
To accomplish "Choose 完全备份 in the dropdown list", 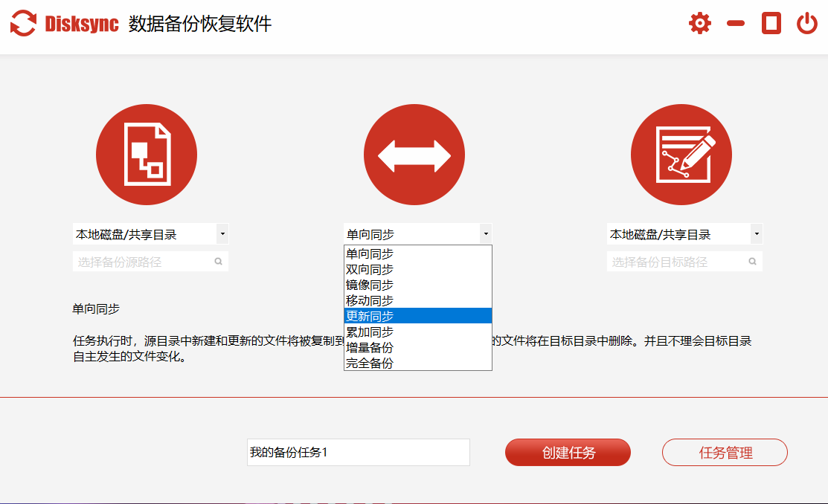I will tap(370, 363).
